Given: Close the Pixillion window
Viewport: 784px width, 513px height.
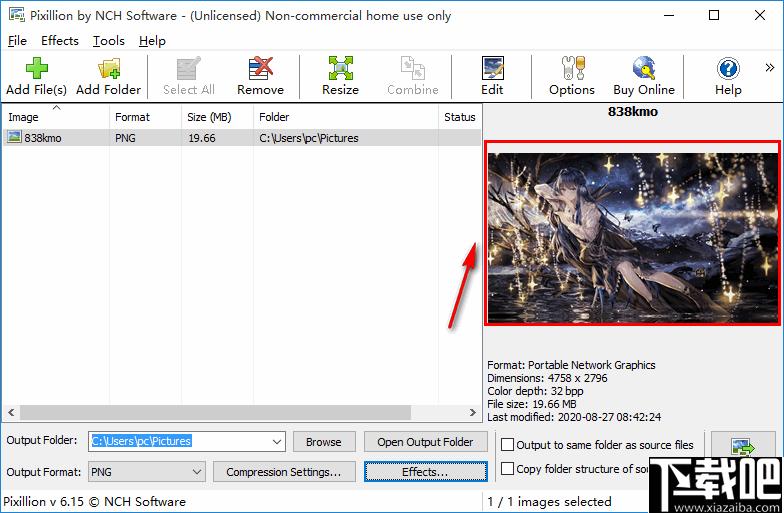Looking at the screenshot, I should click(x=760, y=15).
